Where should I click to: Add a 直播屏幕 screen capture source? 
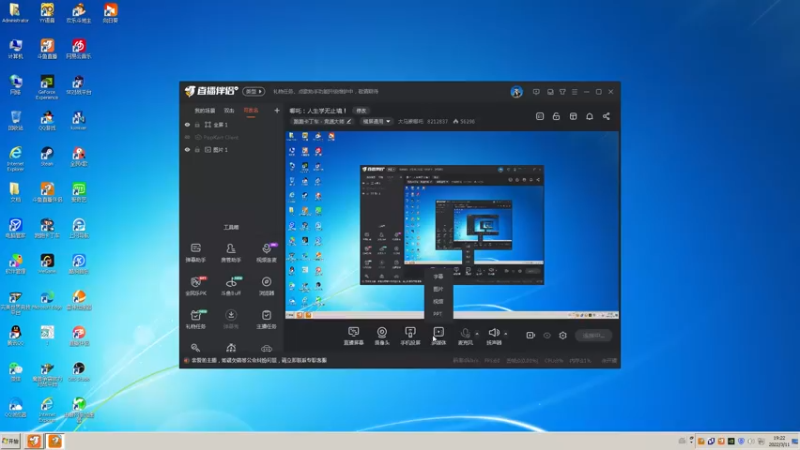tap(354, 336)
